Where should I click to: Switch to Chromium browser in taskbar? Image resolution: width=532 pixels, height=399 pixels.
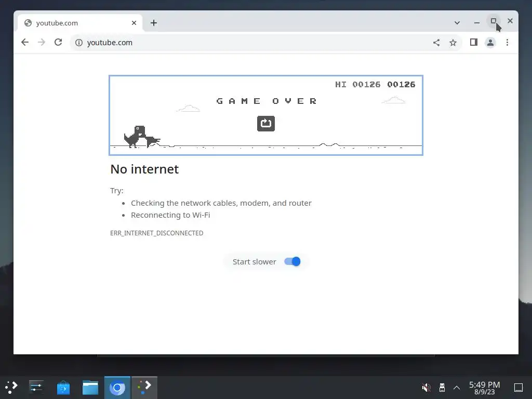click(117, 388)
